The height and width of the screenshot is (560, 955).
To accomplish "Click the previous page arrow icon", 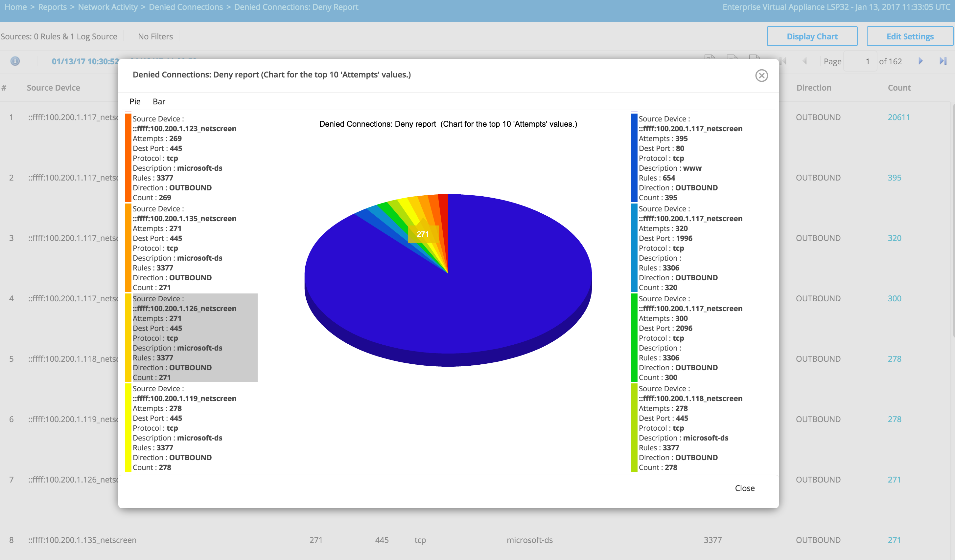I will point(804,61).
